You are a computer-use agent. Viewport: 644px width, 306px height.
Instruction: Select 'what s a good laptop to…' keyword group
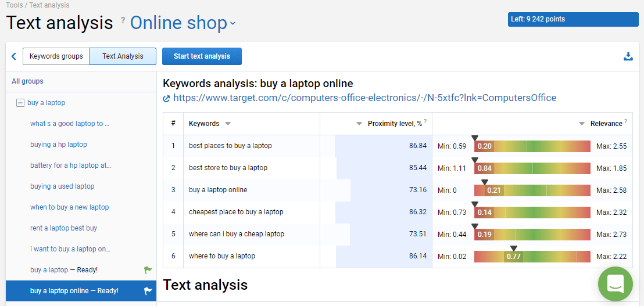coord(70,124)
